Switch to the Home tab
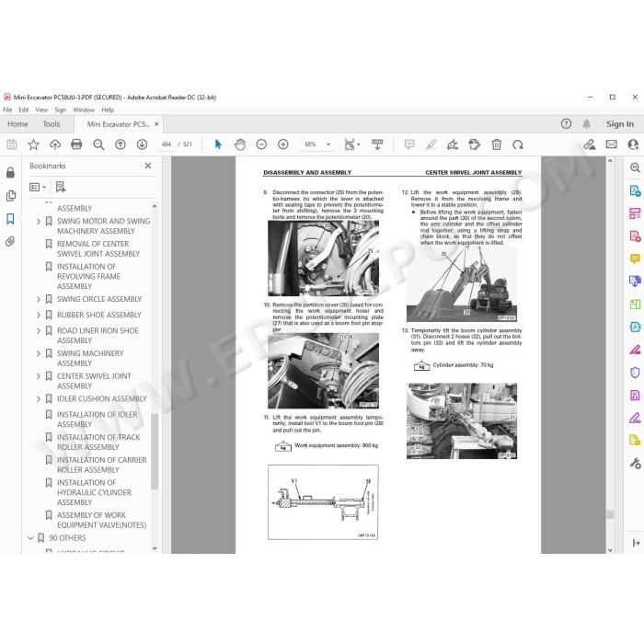The width and height of the screenshot is (644, 644). pos(17,124)
